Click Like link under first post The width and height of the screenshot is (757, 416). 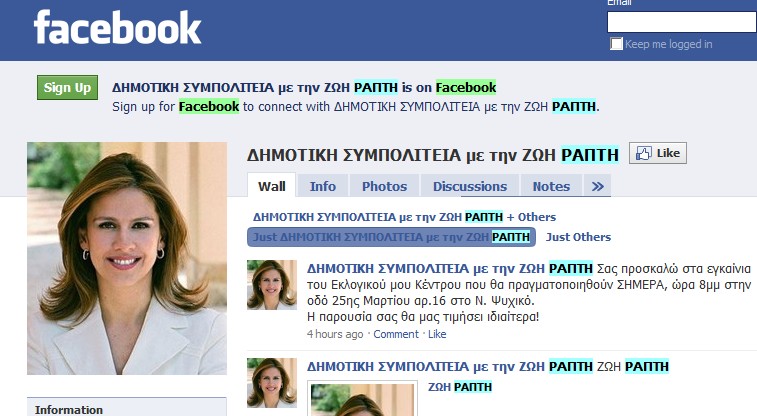click(x=437, y=334)
